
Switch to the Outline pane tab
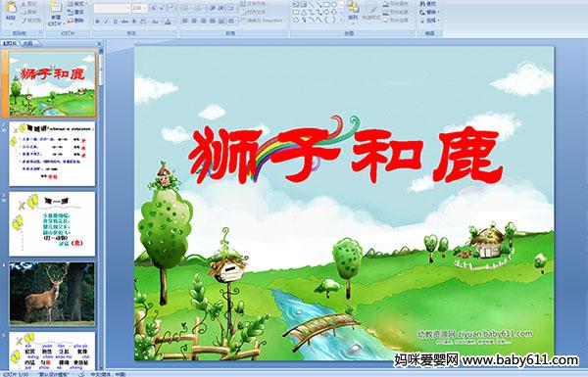coord(27,43)
